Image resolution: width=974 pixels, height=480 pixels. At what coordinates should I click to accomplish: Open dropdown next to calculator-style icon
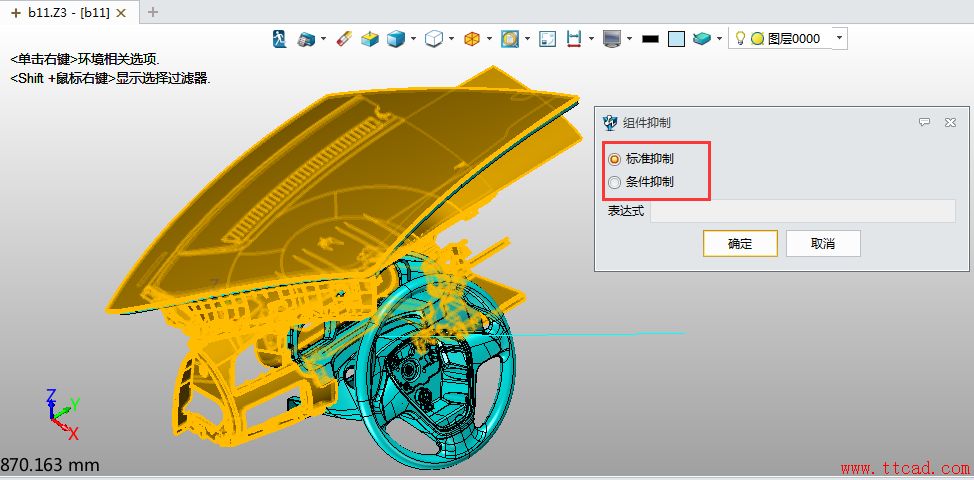[x=323, y=39]
